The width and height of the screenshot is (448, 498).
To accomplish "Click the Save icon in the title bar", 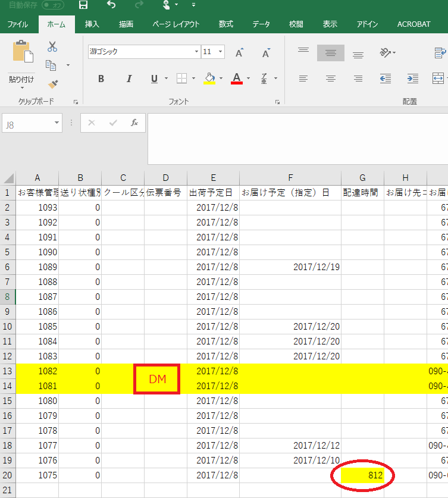I will tap(83, 5).
